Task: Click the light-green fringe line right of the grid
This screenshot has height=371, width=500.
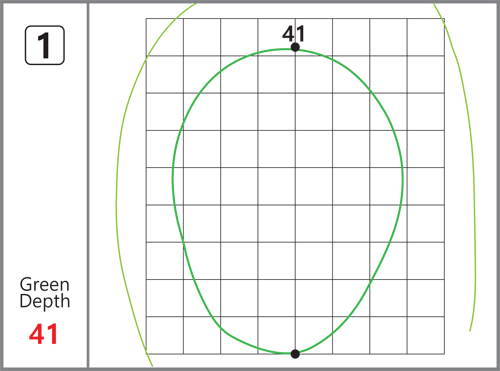Action: tap(474, 200)
